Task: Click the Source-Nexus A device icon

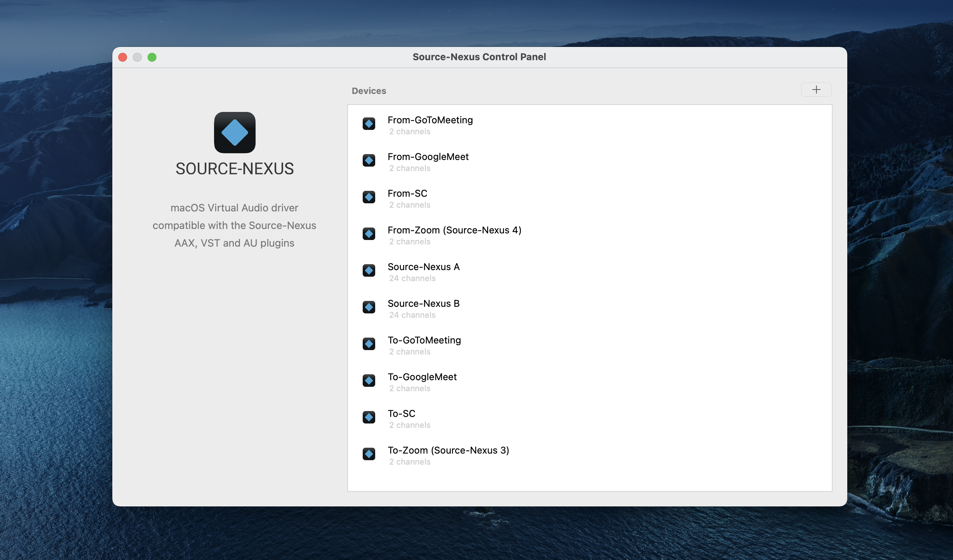Action: tap(369, 270)
